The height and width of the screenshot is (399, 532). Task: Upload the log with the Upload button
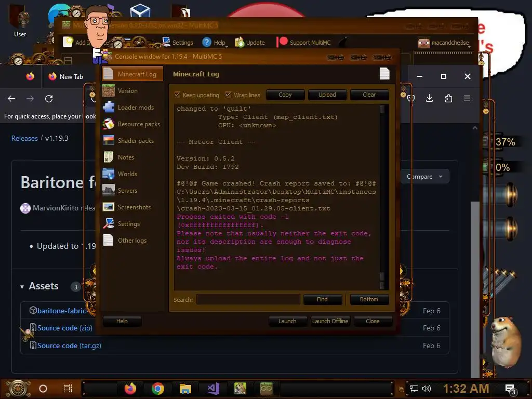[327, 95]
